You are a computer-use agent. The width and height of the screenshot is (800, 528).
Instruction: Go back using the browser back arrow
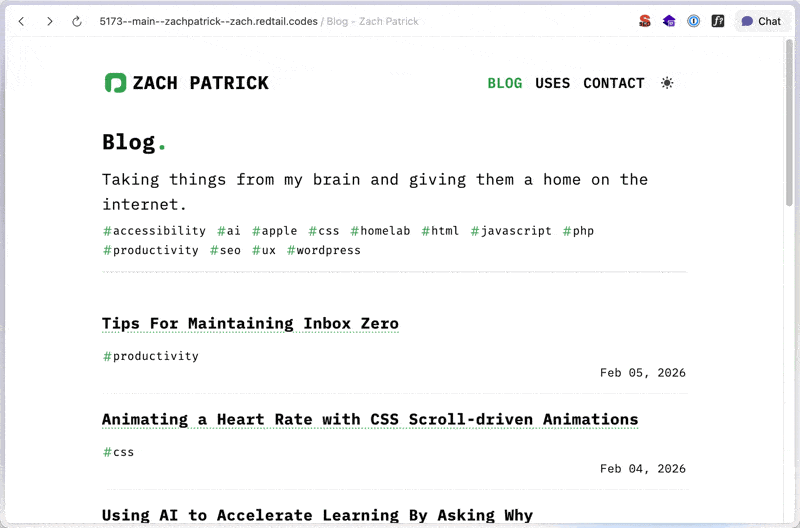click(21, 21)
